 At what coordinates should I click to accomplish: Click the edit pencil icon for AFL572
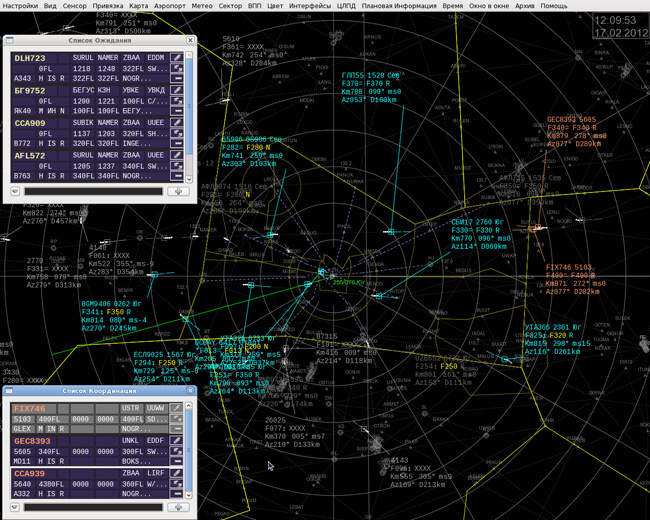coord(177,156)
